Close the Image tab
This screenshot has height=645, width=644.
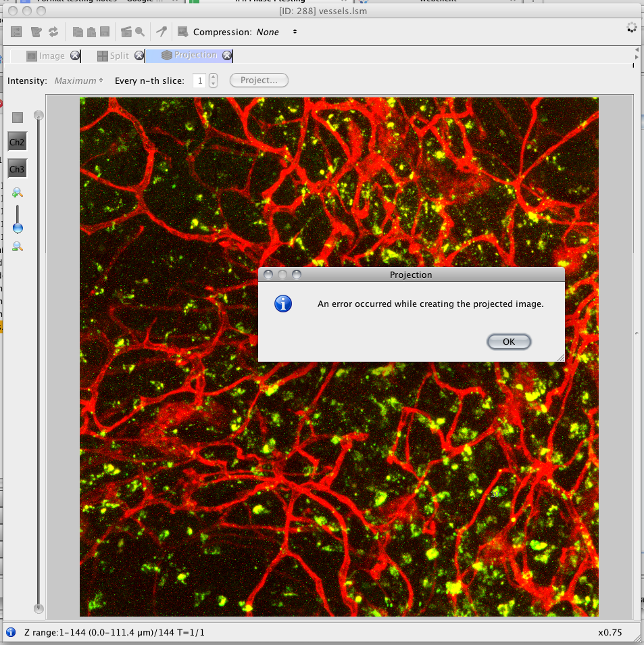tap(75, 55)
